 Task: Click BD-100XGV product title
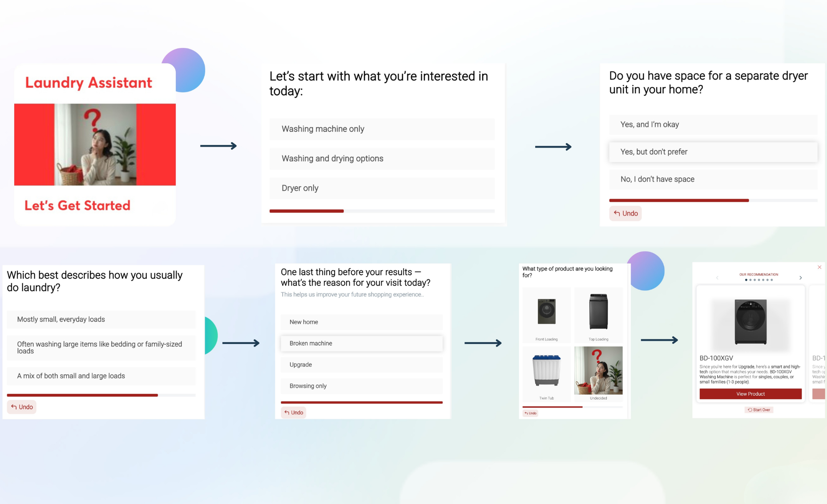coord(716,358)
